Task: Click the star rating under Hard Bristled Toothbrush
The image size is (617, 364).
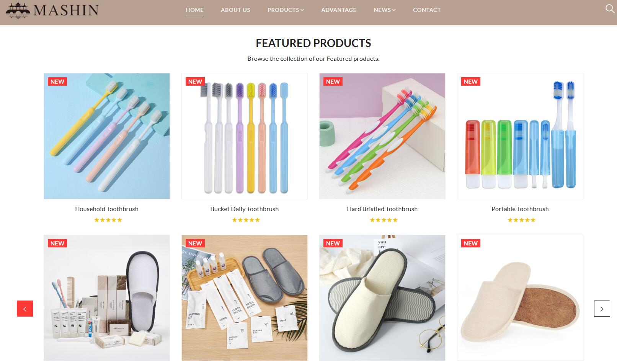Action: point(384,220)
